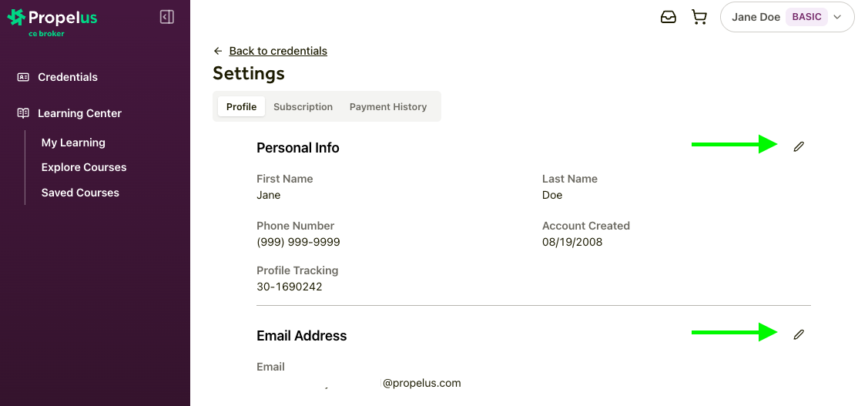868x406 pixels.
Task: Collapse the sidebar panel
Action: coord(167,17)
